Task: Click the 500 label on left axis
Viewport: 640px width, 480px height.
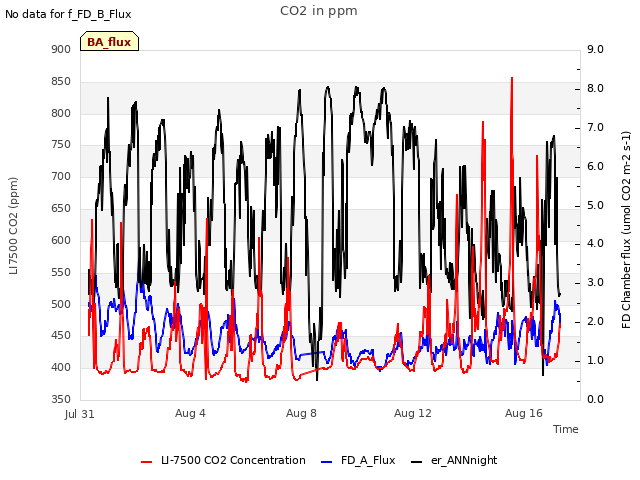Action: point(61,304)
